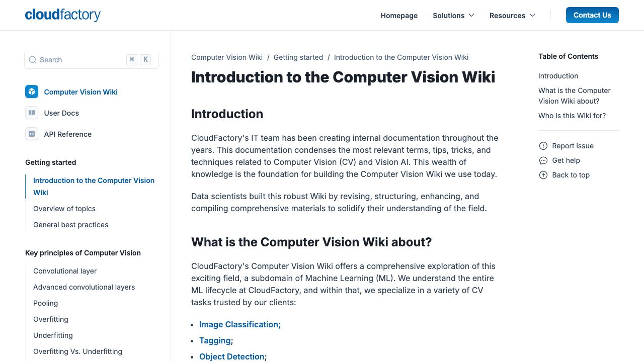Image resolution: width=644 pixels, height=362 pixels.
Task: Expand the Resources dropdown menu
Action: click(512, 16)
